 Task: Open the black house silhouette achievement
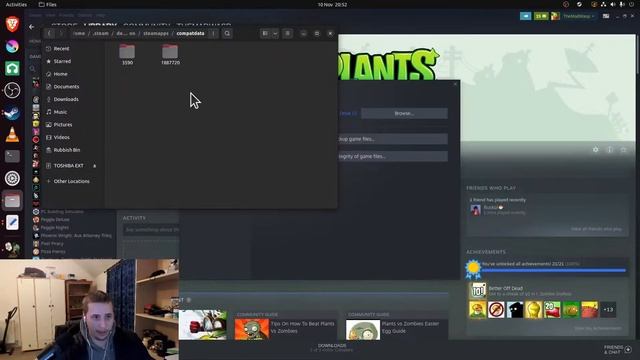point(515,309)
